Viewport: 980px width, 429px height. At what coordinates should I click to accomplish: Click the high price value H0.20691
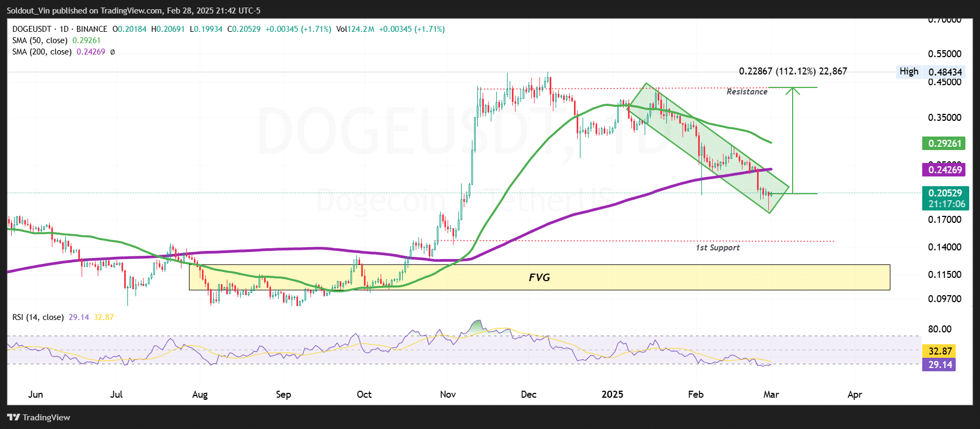[168, 29]
